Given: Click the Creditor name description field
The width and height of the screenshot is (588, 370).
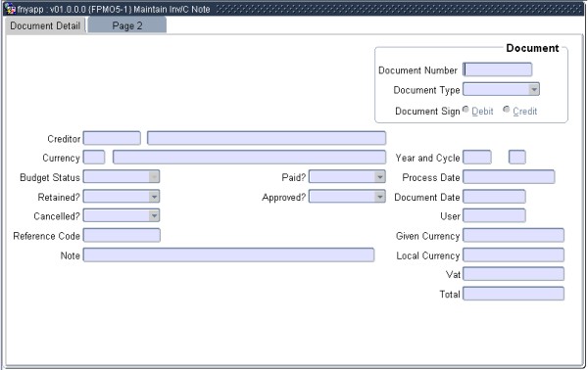Looking at the screenshot, I should 267,138.
